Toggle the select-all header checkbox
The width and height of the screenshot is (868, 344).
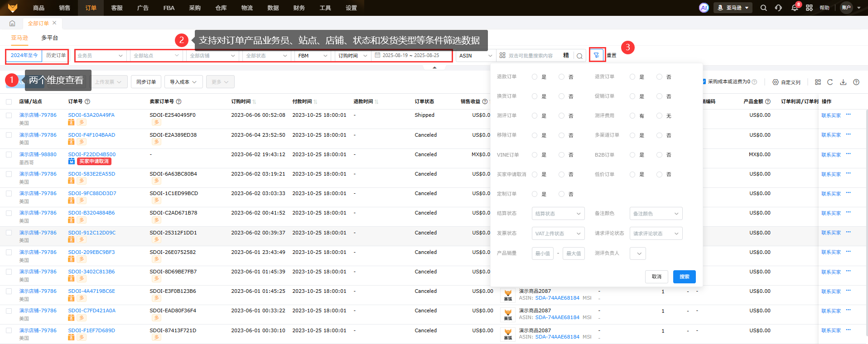pyautogui.click(x=9, y=101)
